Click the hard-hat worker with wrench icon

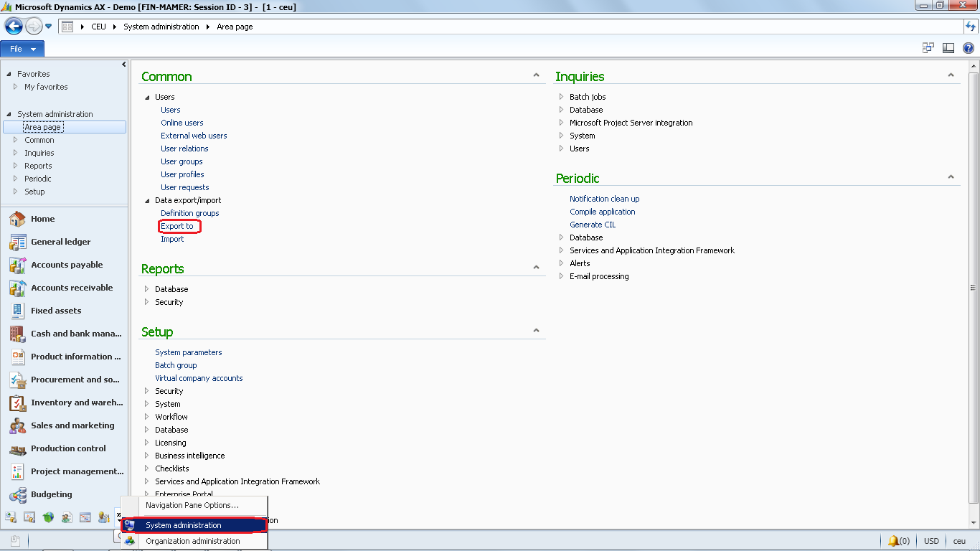104,517
